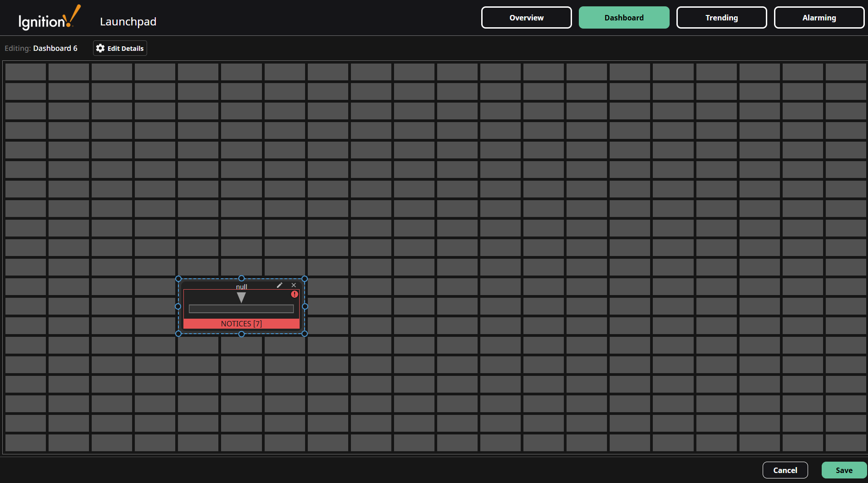Viewport: 868px width, 483px height.
Task: Grab the right-middle resize handle of the widget
Action: point(305,306)
